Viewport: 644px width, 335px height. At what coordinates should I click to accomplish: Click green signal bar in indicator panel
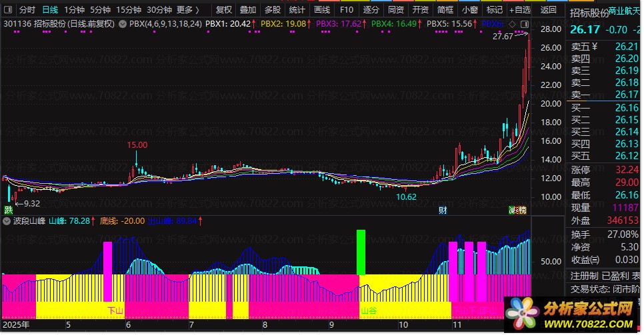(361, 252)
